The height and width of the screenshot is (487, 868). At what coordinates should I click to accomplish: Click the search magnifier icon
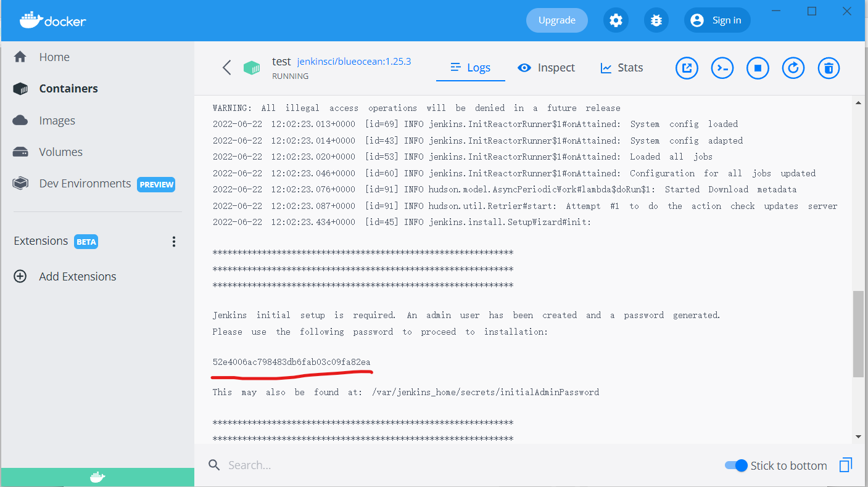(x=214, y=465)
